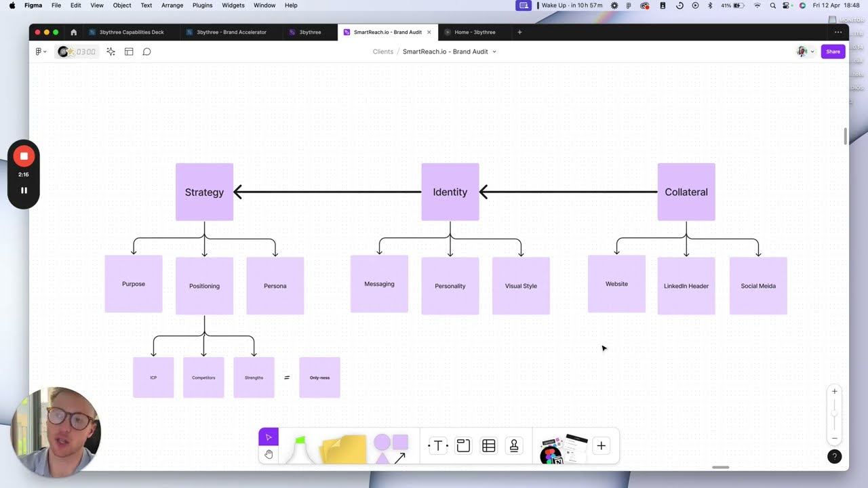Viewport: 868px width, 488px height.
Task: Close the SmartReach.io Brand Audit tab
Action: click(429, 32)
